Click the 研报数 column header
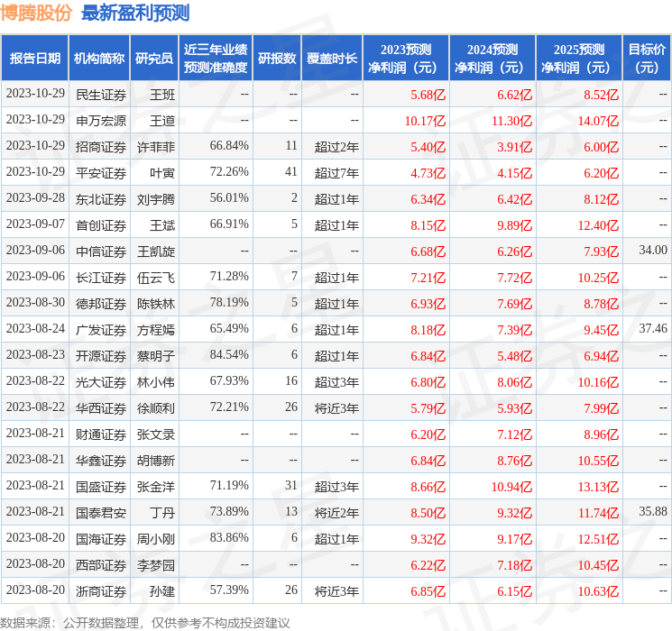 [277, 58]
